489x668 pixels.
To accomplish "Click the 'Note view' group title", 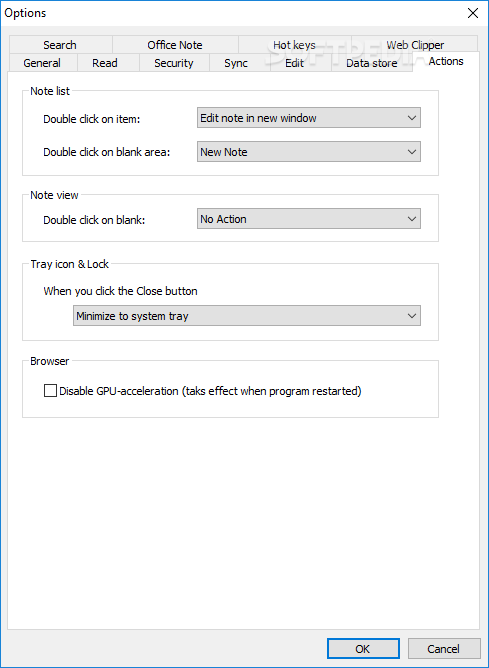I will point(54,195).
